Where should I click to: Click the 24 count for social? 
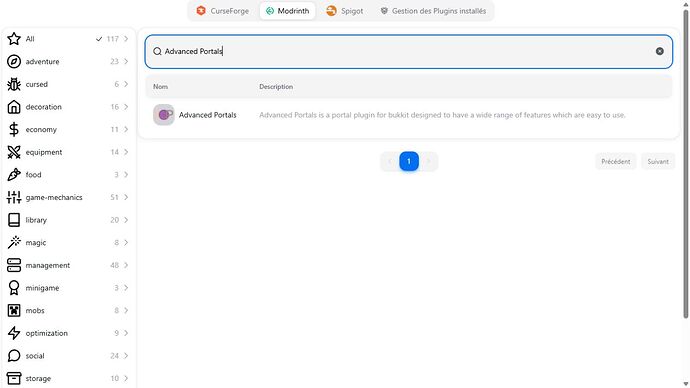click(114, 356)
